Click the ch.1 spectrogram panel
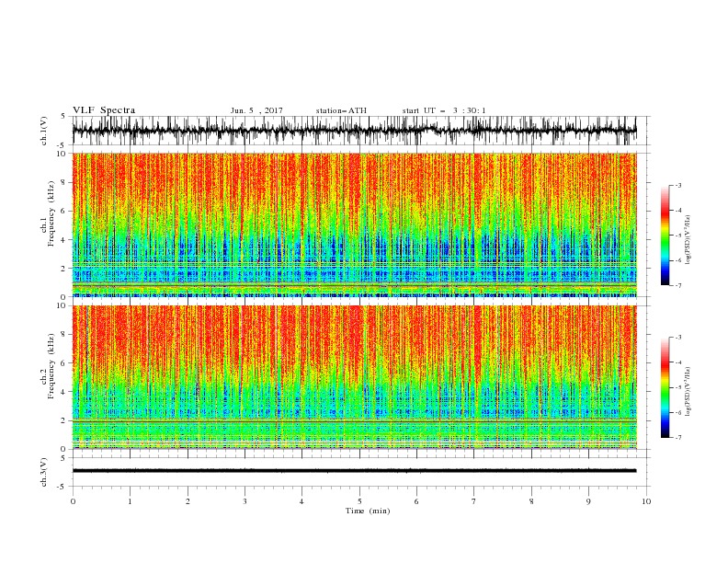Screen dimensions: 728x563 [x=354, y=224]
